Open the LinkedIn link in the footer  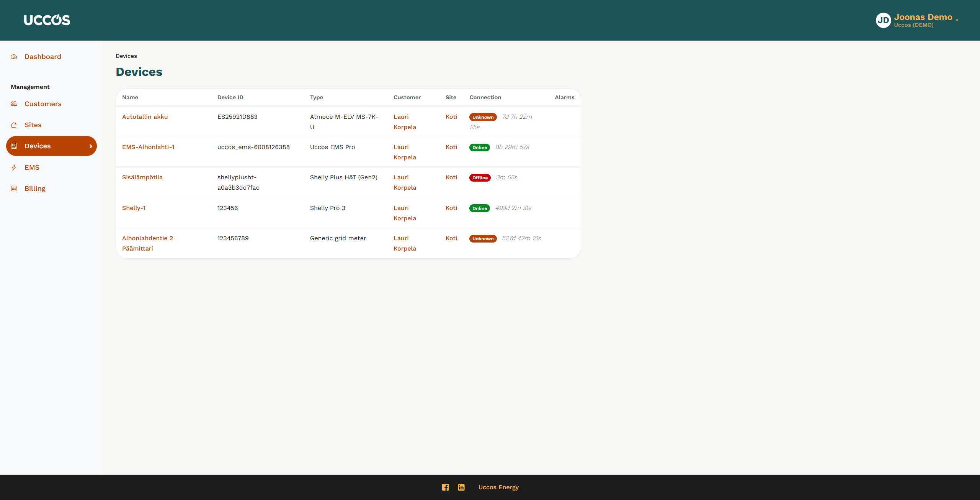pos(461,487)
